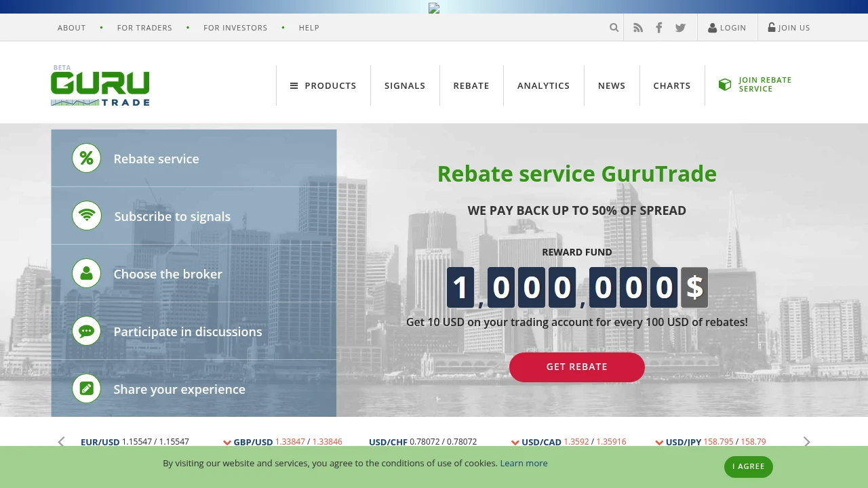Image resolution: width=868 pixels, height=488 pixels.
Task: Click the Login link
Action: pyautogui.click(x=727, y=28)
